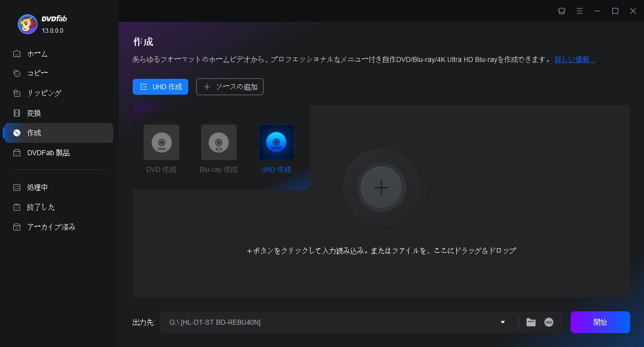This screenshot has height=347, width=644.
Task: Expand the 出力先 drive dropdown
Action: click(503, 322)
